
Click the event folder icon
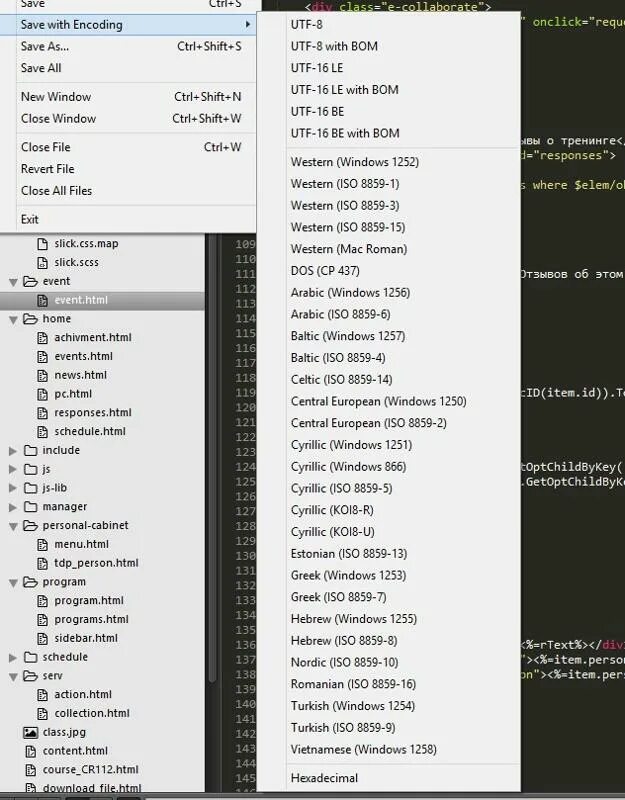pyautogui.click(x=31, y=281)
